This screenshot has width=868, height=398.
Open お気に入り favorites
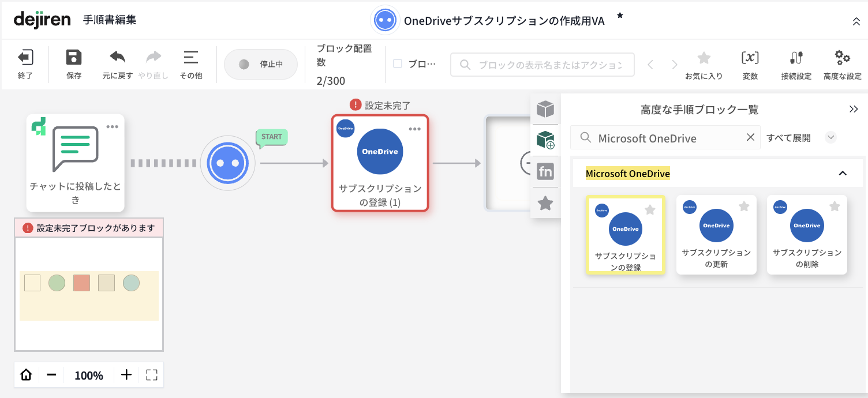704,65
